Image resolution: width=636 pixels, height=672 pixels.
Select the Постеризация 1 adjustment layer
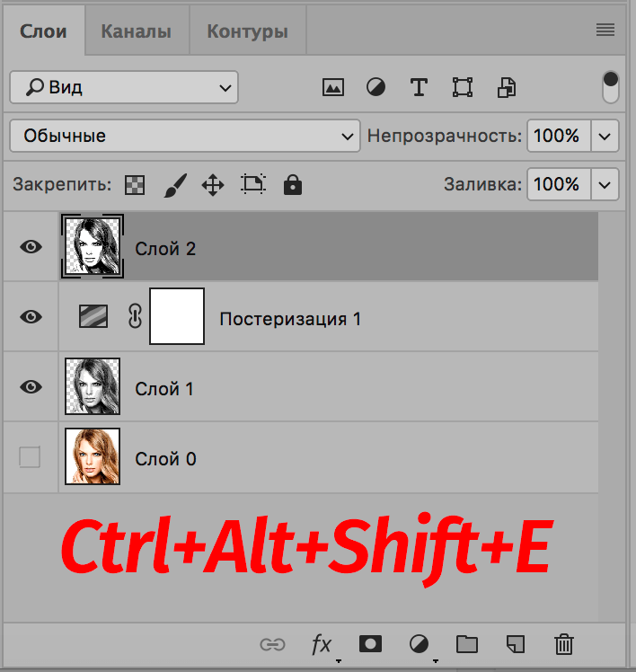click(290, 318)
